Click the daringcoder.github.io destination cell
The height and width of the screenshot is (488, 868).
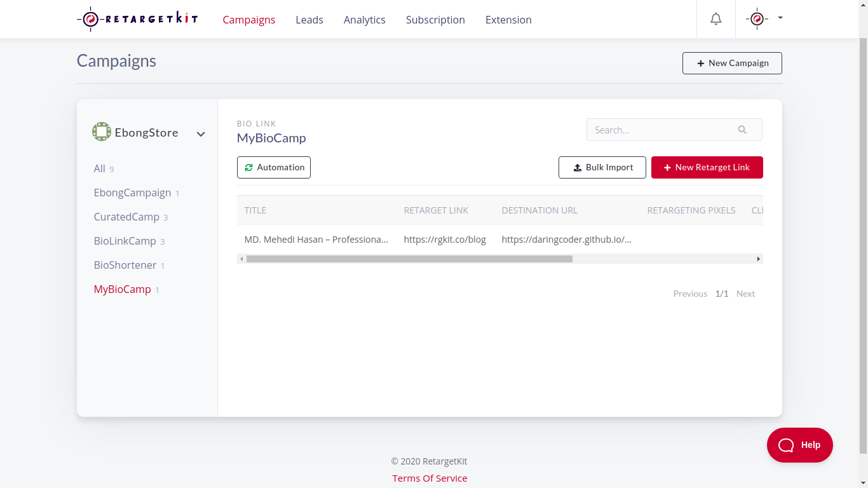point(567,240)
